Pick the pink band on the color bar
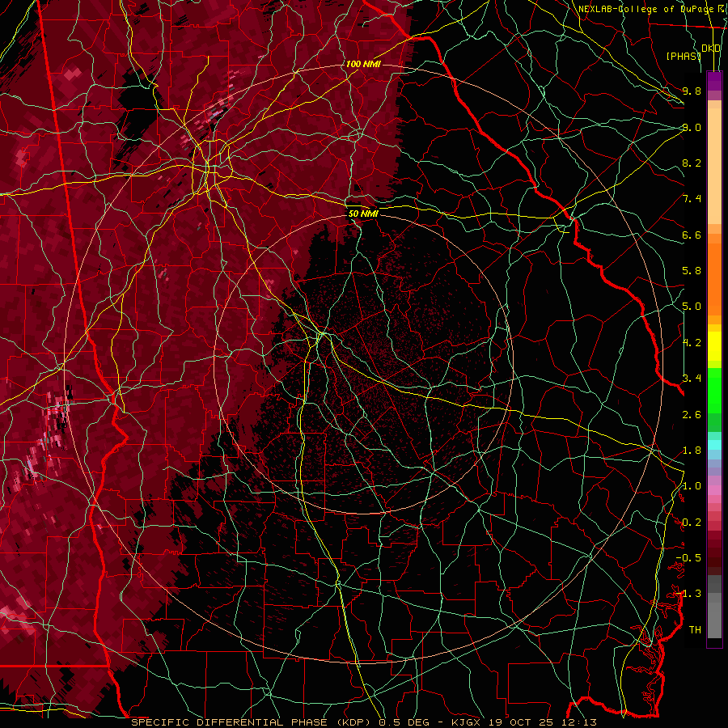This screenshot has width=728, height=728. coord(714,490)
